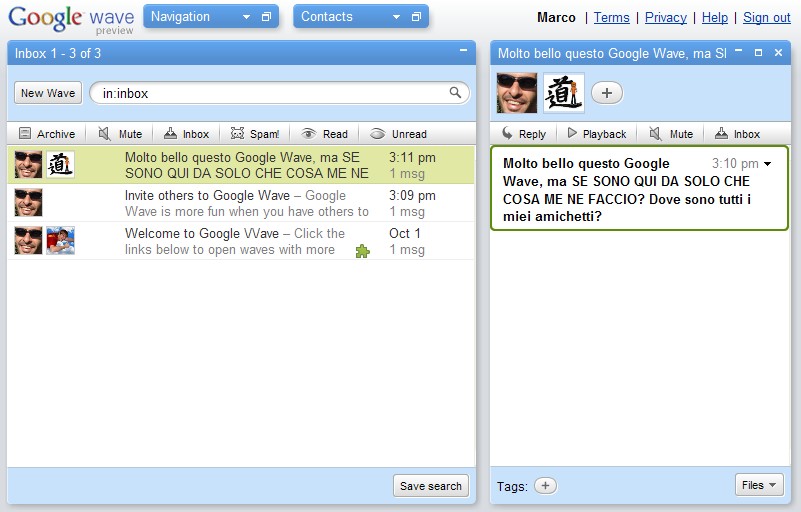Click Mute in the inbox toolbar
Viewport: 801px width, 512px height.
pyautogui.click(x=121, y=134)
